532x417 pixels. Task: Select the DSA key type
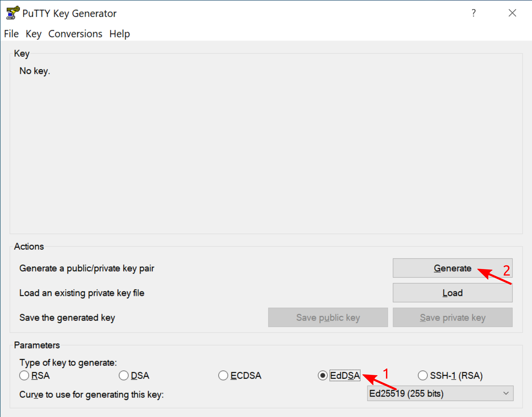pyautogui.click(x=124, y=375)
